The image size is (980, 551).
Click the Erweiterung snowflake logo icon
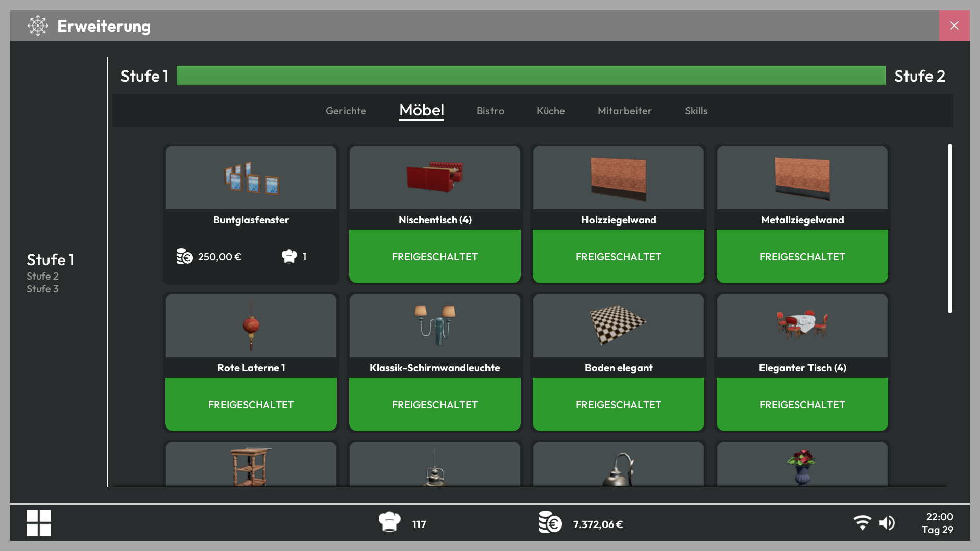tap(38, 26)
